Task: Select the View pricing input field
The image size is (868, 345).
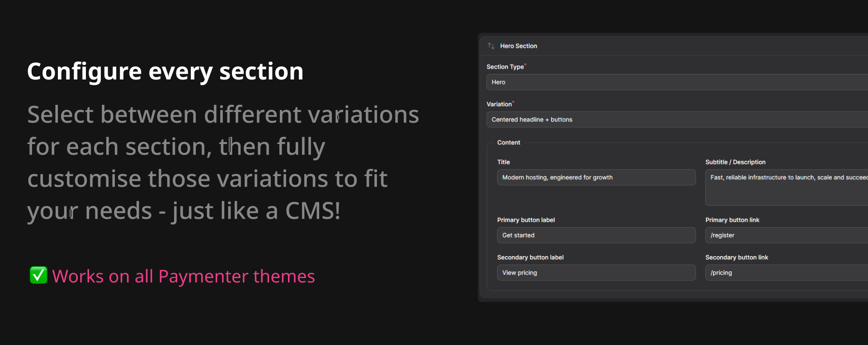Action: (x=596, y=273)
